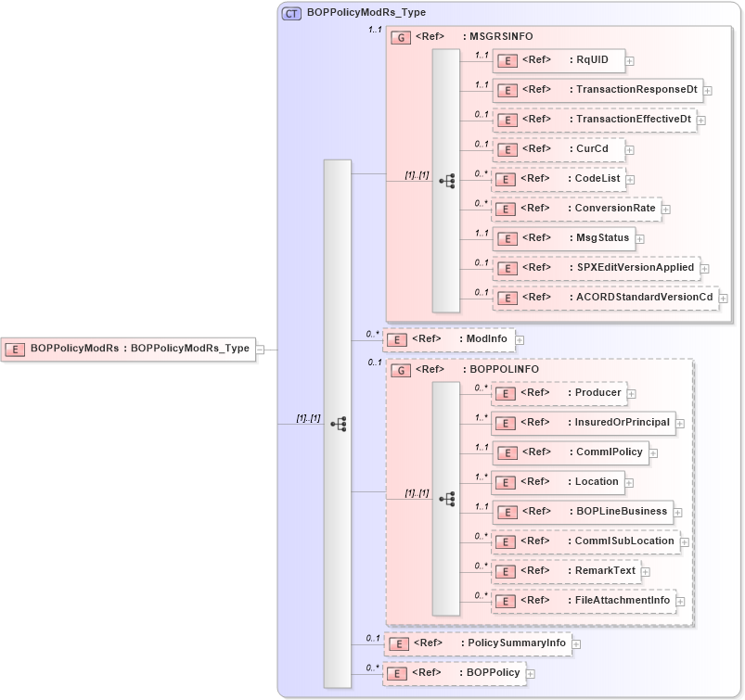Screen dimensions: 745x700
Task: Select the Producer element box
Action: tap(557, 393)
